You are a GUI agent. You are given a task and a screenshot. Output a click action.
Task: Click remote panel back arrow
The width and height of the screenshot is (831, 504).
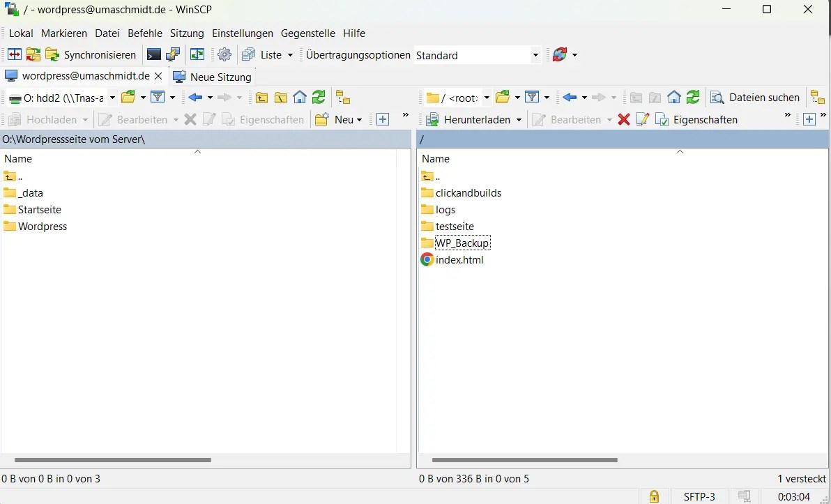570,98
